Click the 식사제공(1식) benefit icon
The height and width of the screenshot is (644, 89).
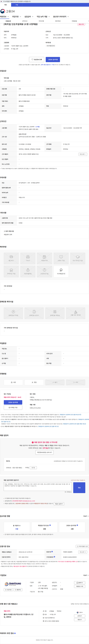point(61,271)
